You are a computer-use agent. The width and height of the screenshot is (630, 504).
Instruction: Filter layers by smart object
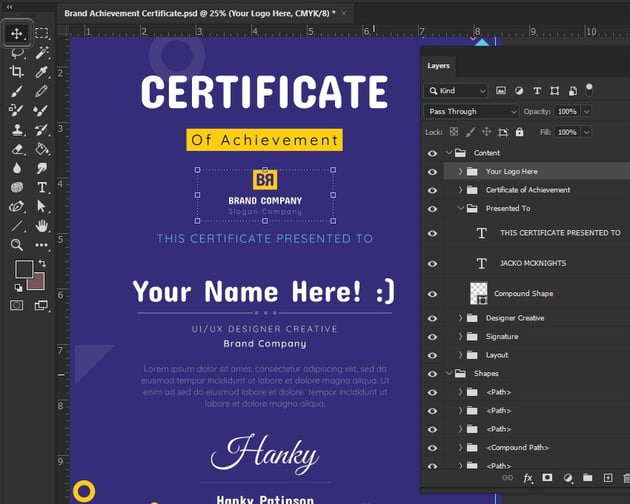pos(573,91)
